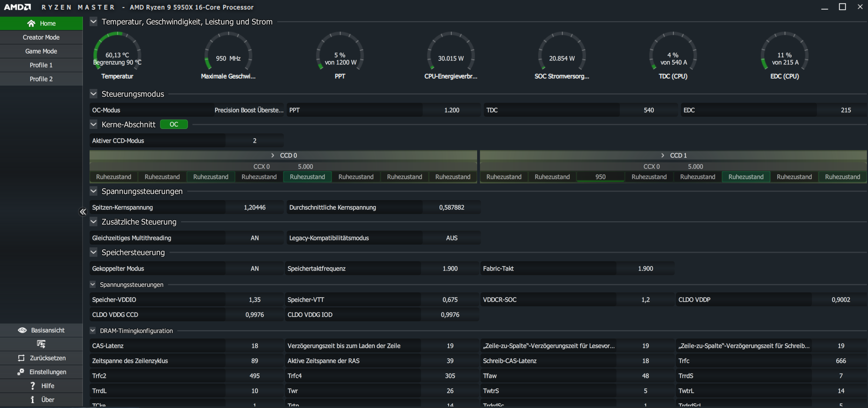Collapse the Speichersteuerung section
Image resolution: width=868 pixels, height=408 pixels.
94,252
